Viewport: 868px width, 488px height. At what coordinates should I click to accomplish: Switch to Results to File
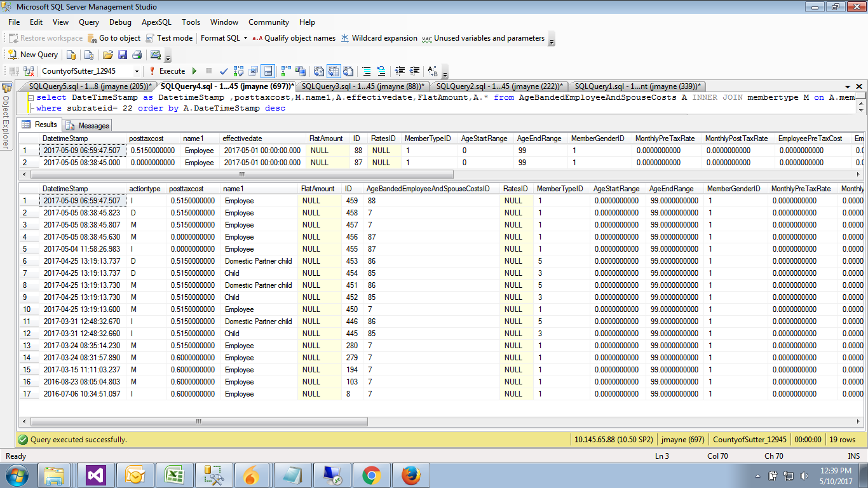coord(348,71)
